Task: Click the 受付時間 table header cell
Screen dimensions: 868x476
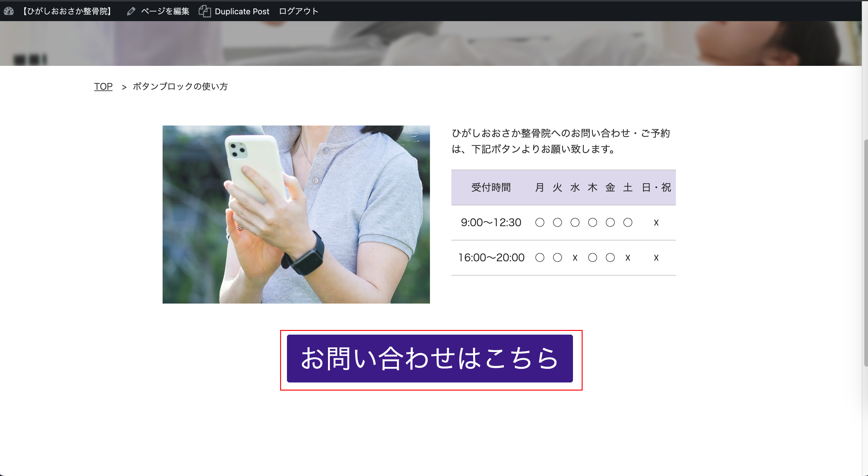Action: point(491,187)
